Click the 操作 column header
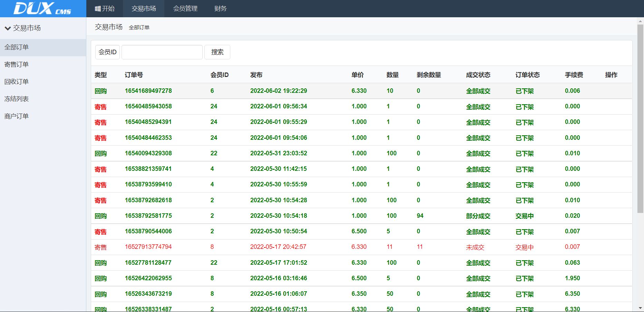Screen dimensions: 644x312 (611, 75)
